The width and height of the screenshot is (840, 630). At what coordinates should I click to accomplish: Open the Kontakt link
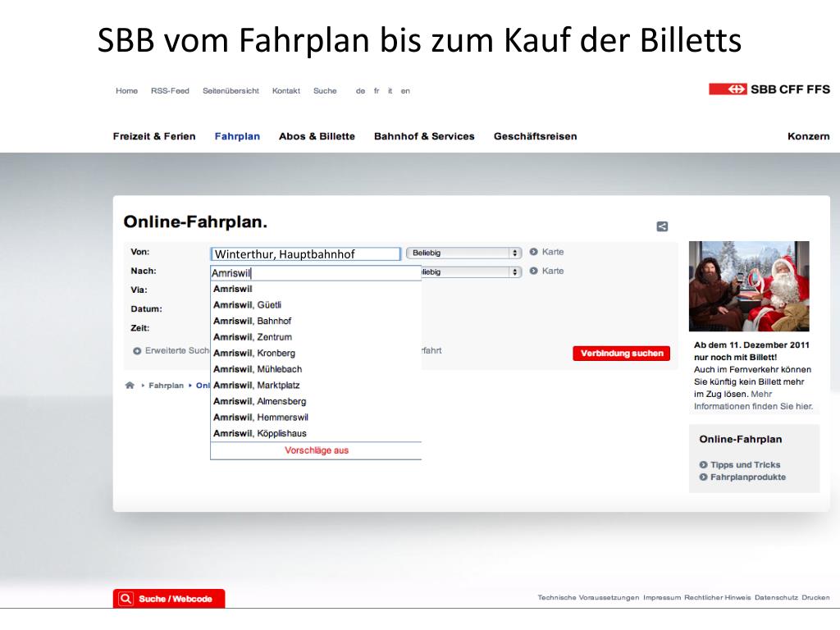[x=286, y=91]
